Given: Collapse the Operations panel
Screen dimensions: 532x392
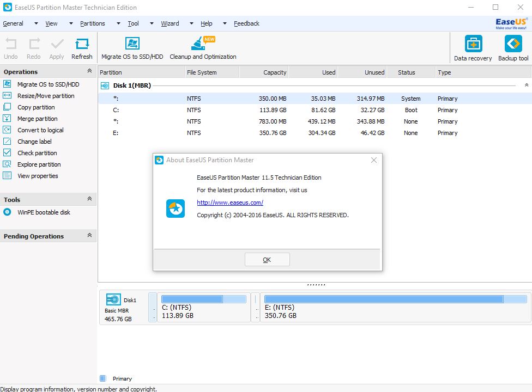Looking at the screenshot, I should pos(89,71).
